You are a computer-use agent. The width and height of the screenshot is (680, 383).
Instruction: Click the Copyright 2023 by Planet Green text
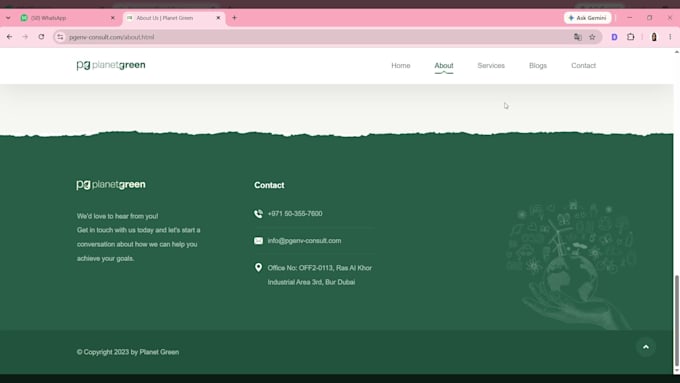pos(128,352)
